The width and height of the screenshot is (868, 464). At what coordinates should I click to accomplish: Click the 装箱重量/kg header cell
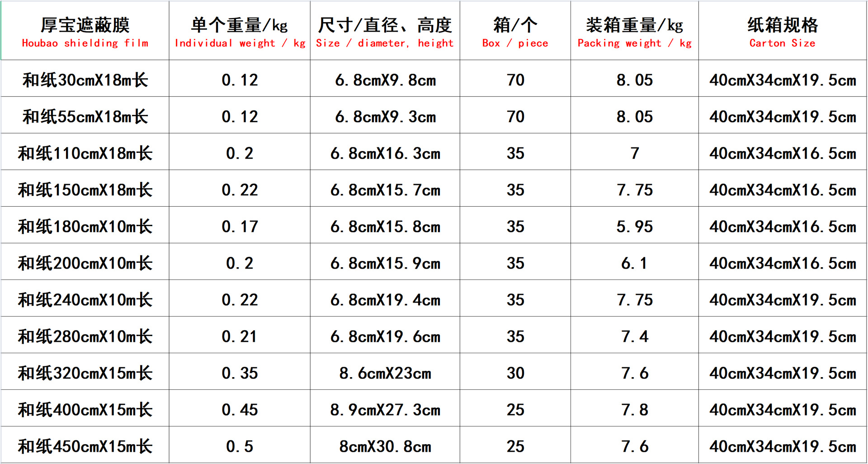tap(634, 31)
